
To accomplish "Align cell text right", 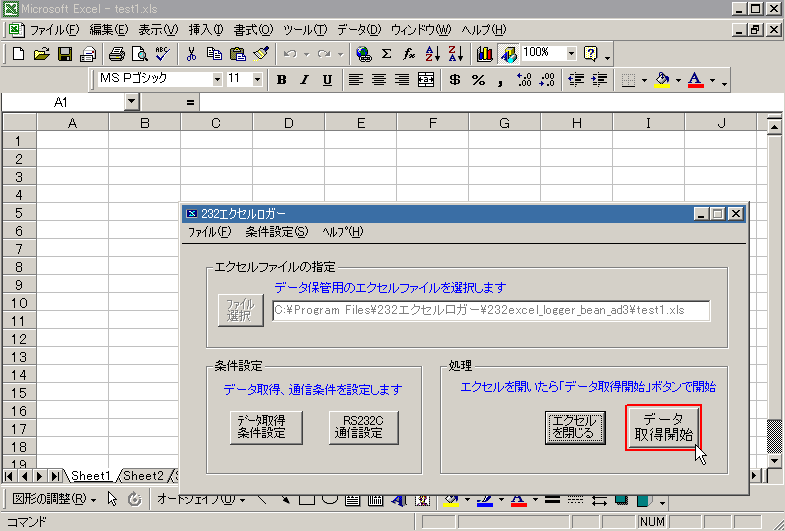I will click(x=402, y=80).
